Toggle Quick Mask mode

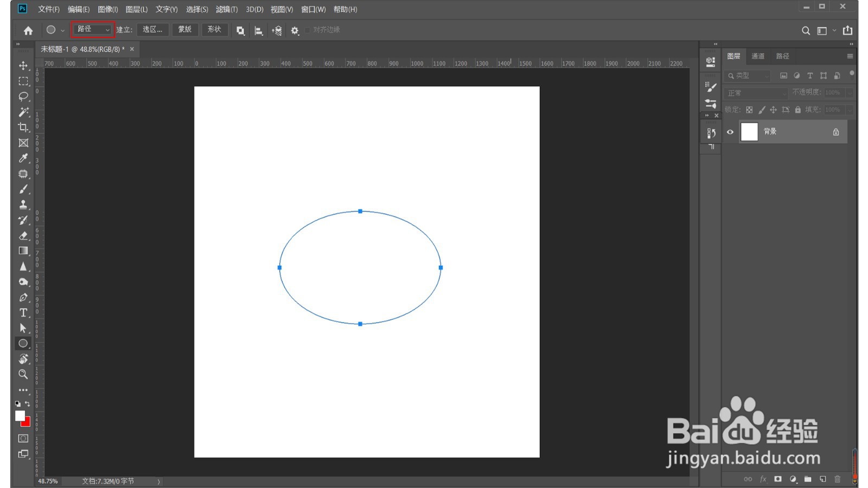pos(23,438)
